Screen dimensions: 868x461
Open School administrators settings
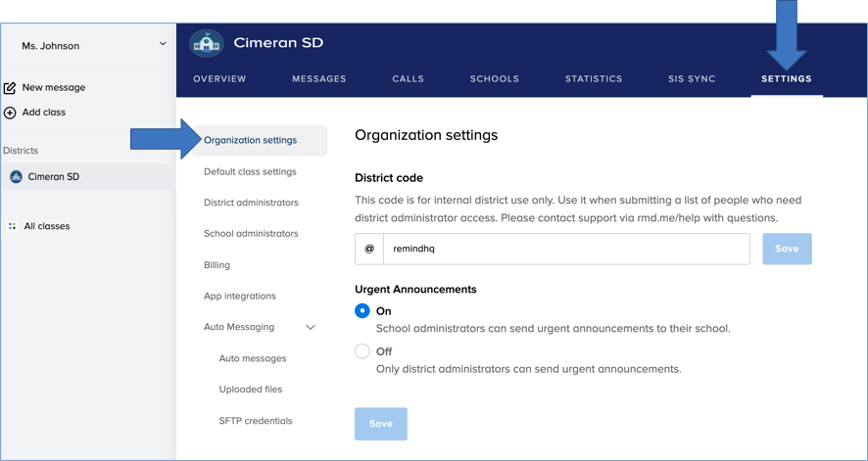251,233
